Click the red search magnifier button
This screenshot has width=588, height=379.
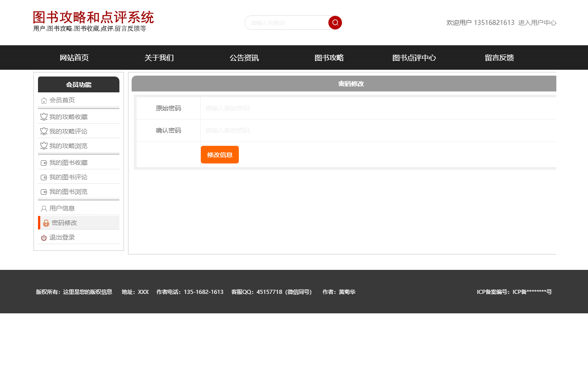coord(335,23)
